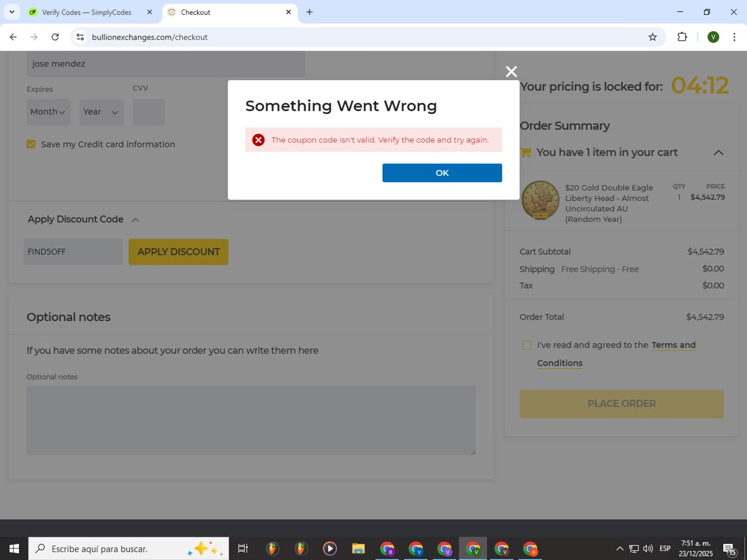
Task: Open the network icon in system tray
Action: (634, 549)
